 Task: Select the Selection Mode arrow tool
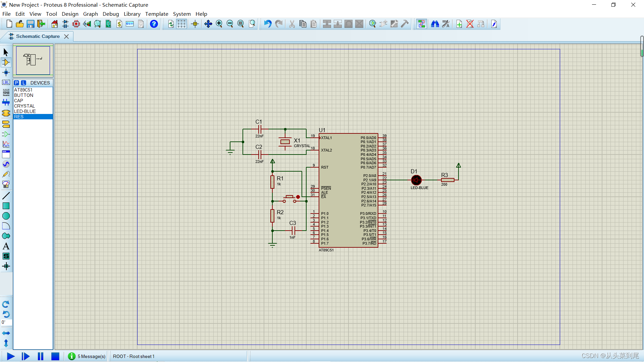pyautogui.click(x=6, y=52)
